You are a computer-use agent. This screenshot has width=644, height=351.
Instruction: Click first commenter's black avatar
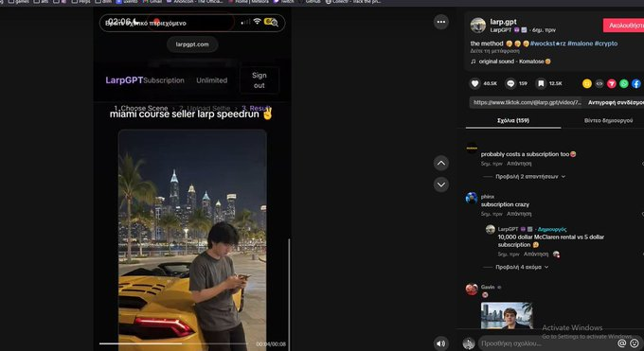[x=472, y=149]
